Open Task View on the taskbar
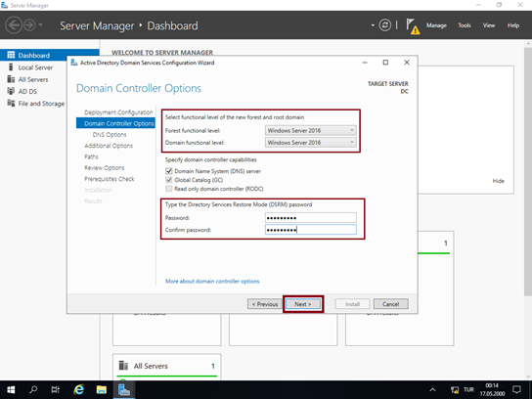Viewport: 532px width, 399px height. coord(55,389)
